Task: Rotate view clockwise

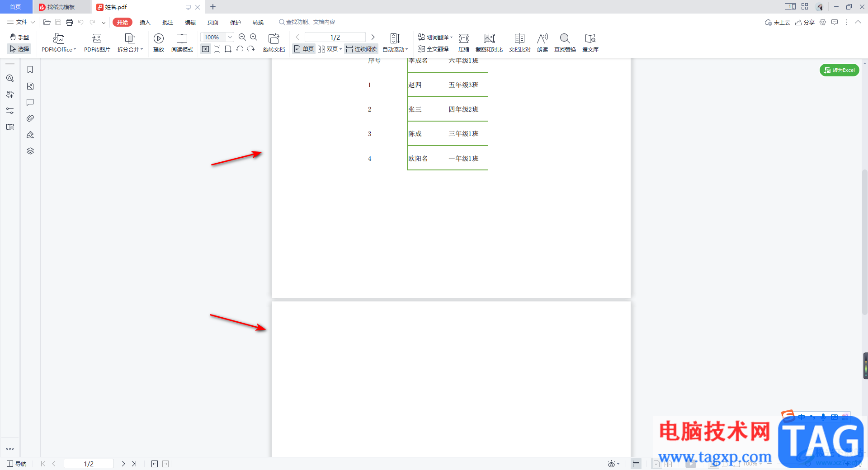Action: point(250,49)
